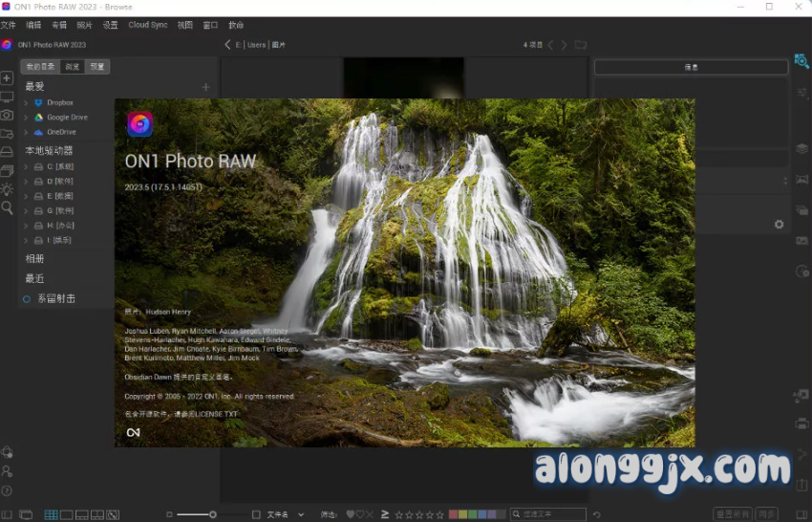Switch to the 浏览 tab
812x522 pixels.
pos(73,67)
